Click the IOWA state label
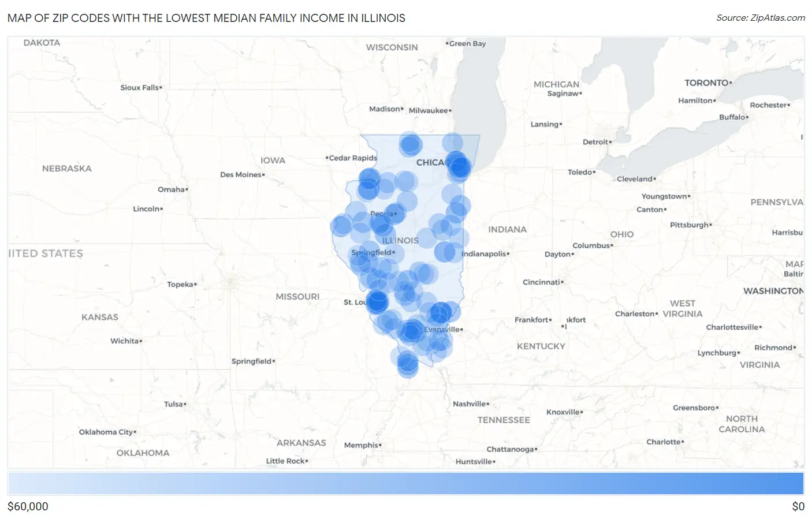Image resolution: width=812 pixels, height=519 pixels. point(273,160)
